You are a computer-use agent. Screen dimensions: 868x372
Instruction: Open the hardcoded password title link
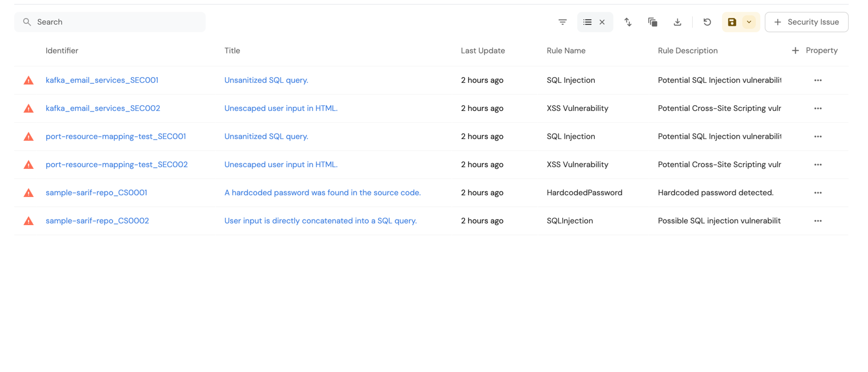322,193
